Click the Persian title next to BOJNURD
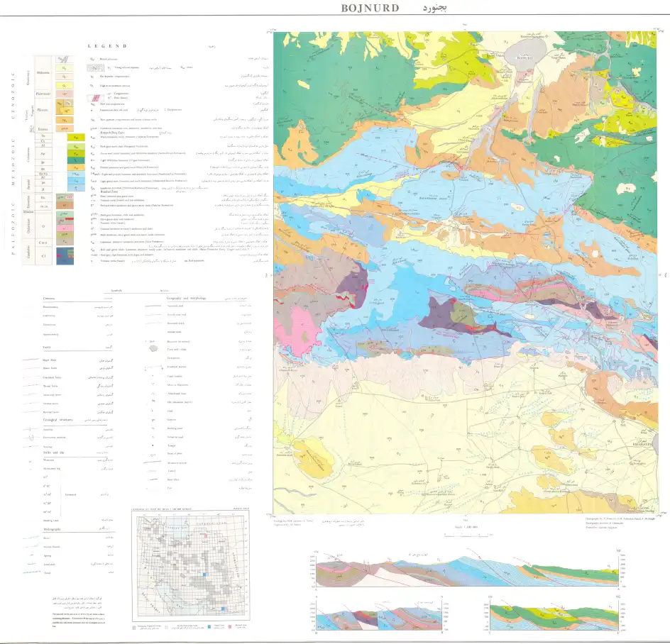 click(x=434, y=8)
